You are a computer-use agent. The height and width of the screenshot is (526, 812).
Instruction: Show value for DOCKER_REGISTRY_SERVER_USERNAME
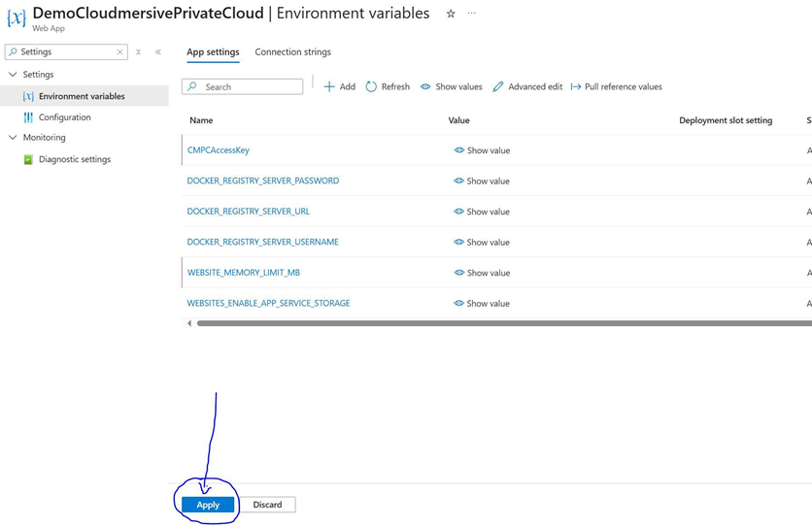coord(482,242)
